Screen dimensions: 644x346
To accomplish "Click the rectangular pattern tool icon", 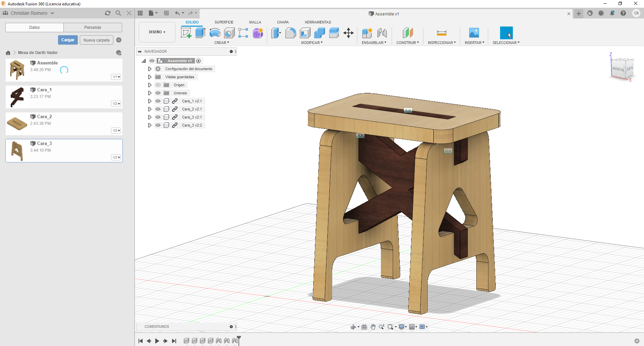I will [x=243, y=33].
